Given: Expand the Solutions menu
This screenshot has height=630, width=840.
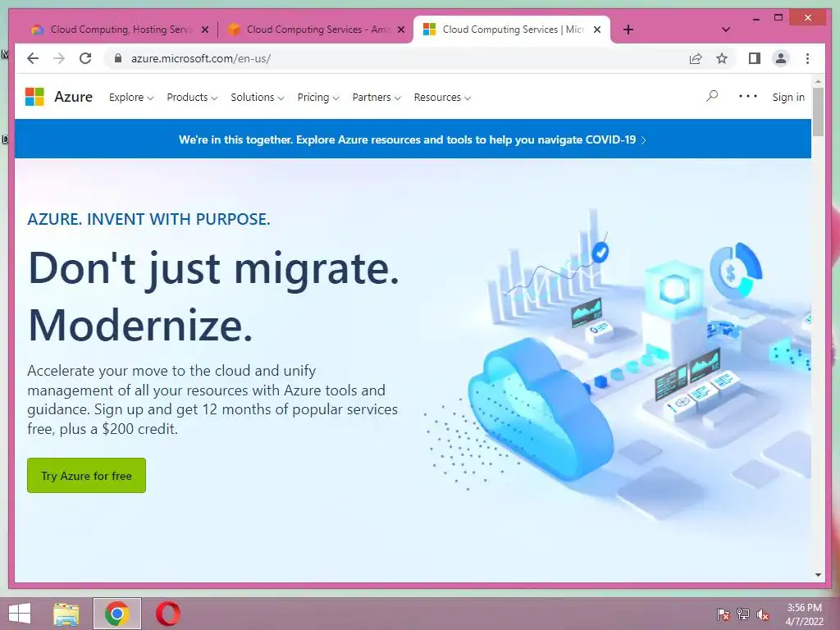Looking at the screenshot, I should coord(257,98).
